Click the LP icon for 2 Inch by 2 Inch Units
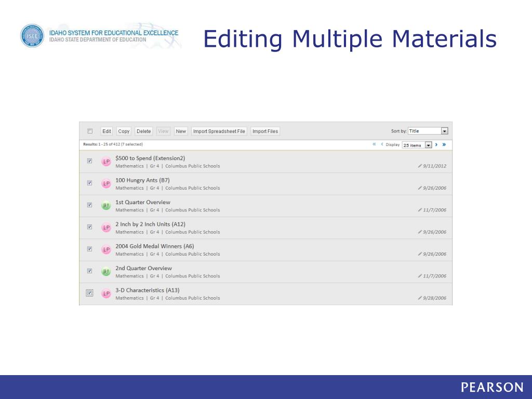The image size is (532, 399). pyautogui.click(x=106, y=228)
